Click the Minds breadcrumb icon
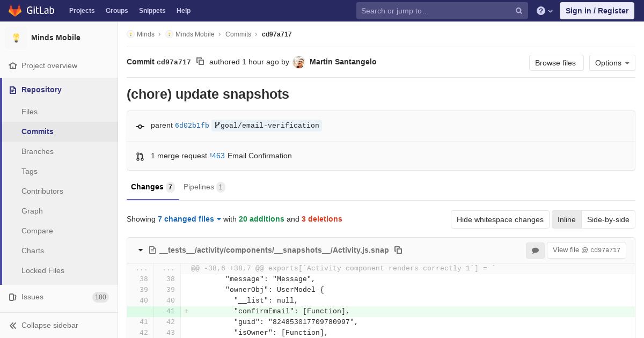 pos(130,34)
